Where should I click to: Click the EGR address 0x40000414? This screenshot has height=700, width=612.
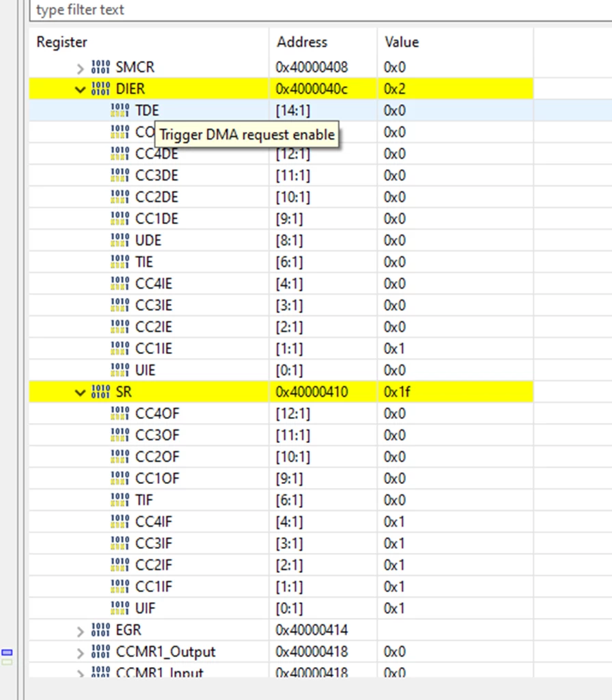[311, 630]
